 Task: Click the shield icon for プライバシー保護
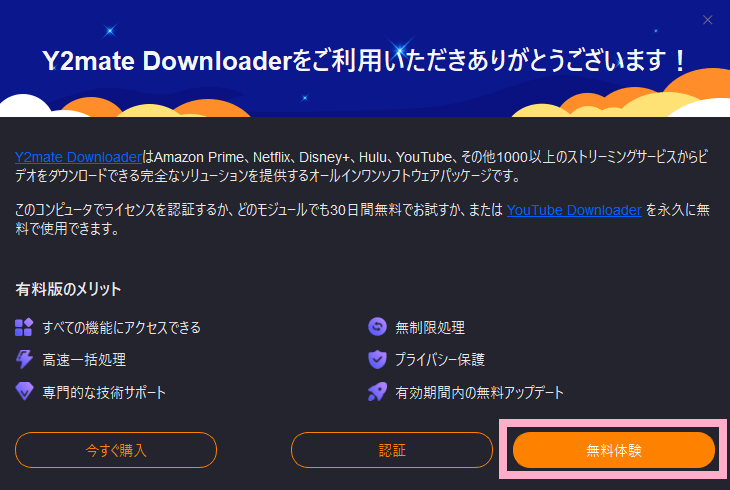[x=377, y=360]
